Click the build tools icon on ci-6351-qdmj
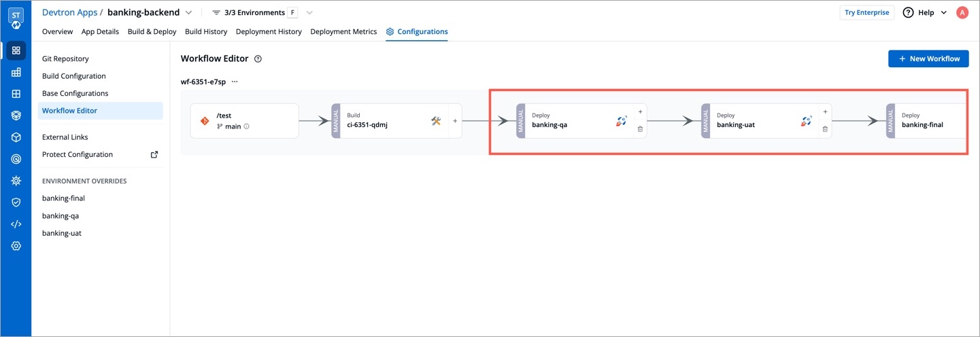The image size is (980, 337). (436, 121)
